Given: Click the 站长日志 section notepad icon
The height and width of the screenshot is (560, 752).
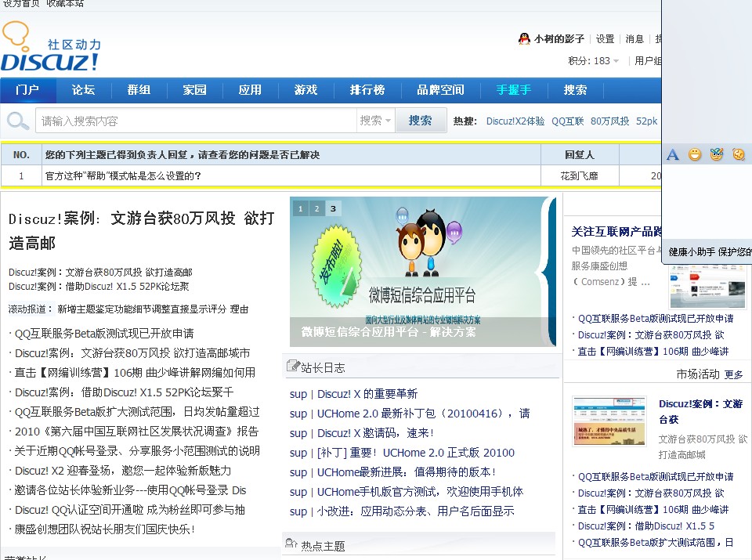Looking at the screenshot, I should coord(292,367).
